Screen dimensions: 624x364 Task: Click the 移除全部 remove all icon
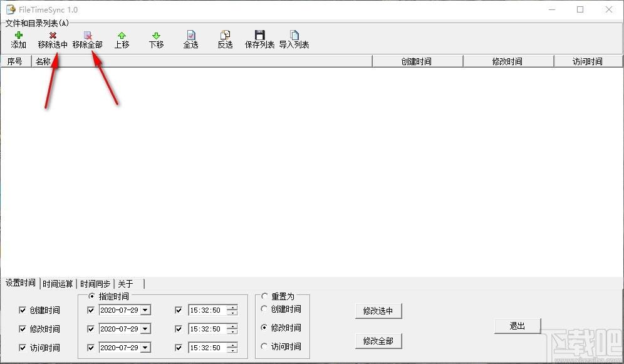click(x=88, y=36)
